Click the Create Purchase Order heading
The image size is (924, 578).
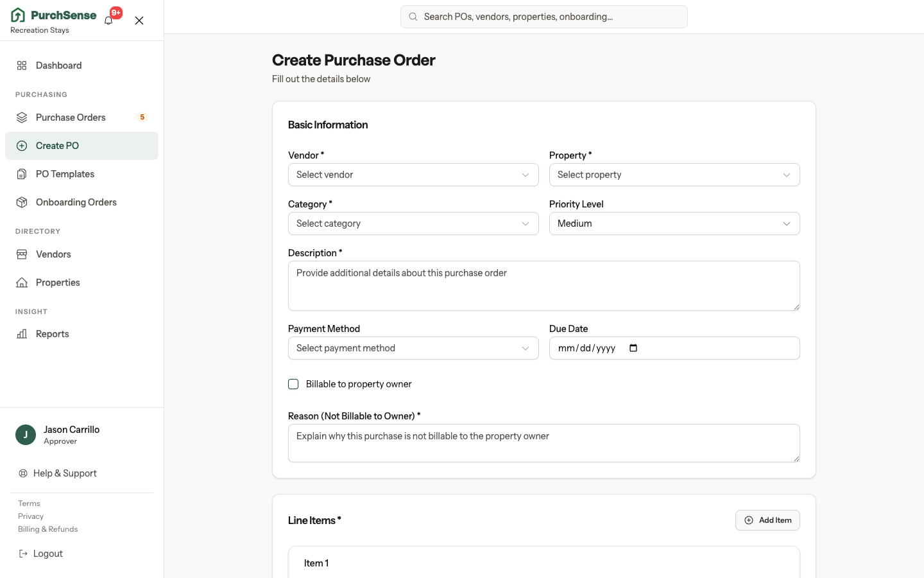tap(354, 60)
